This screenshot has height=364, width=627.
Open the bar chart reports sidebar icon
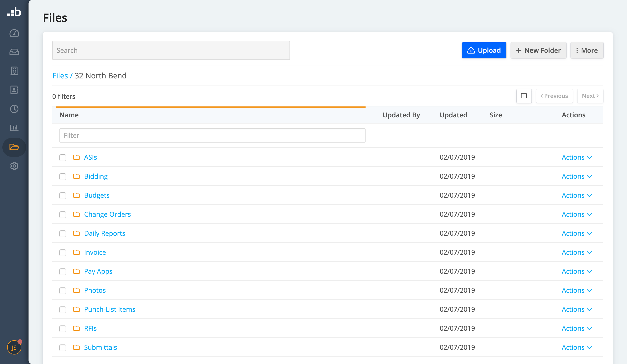[x=14, y=128]
